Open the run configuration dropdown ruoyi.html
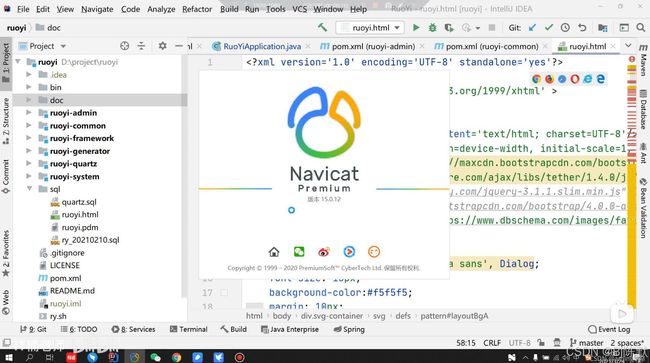Viewport: 650px width, 363px height. pyautogui.click(x=370, y=28)
